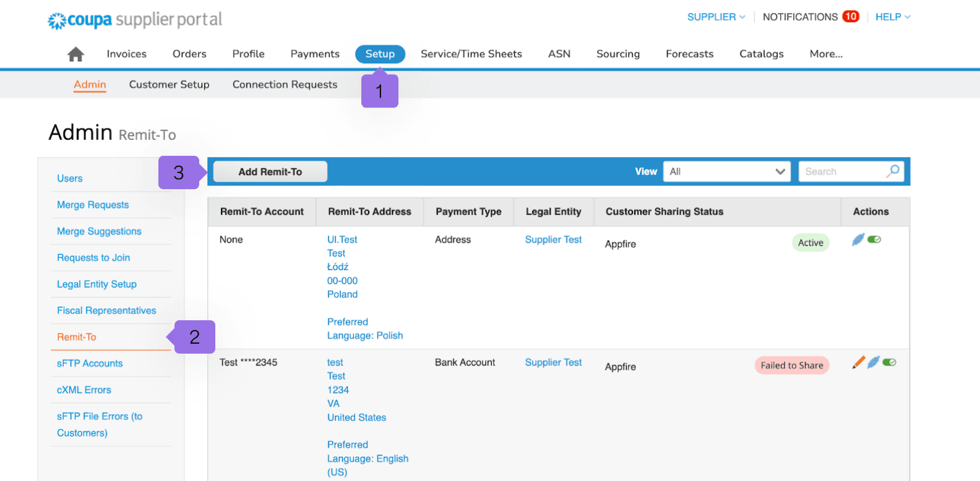
Task: Click the Payment Type column header
Action: point(468,211)
